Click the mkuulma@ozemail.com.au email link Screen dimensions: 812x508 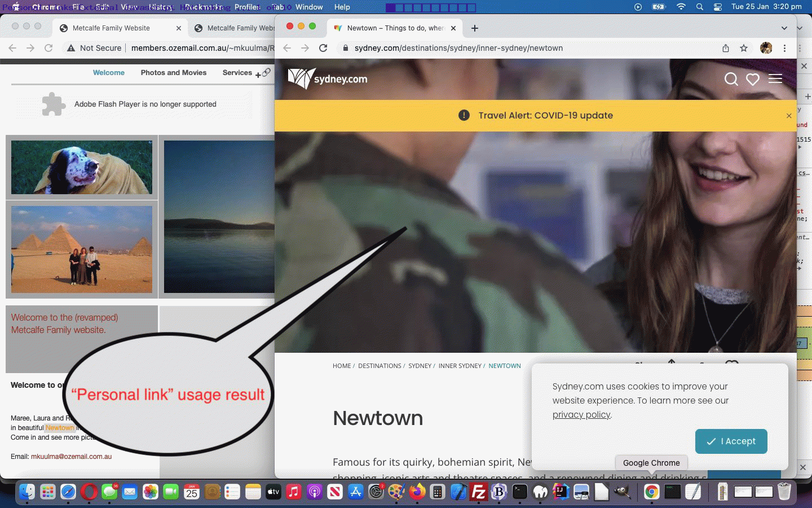(71, 457)
